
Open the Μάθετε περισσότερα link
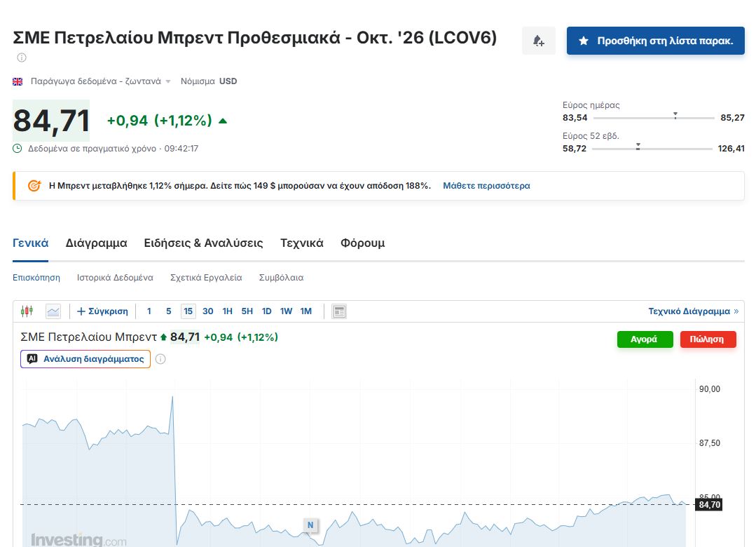coord(486,185)
